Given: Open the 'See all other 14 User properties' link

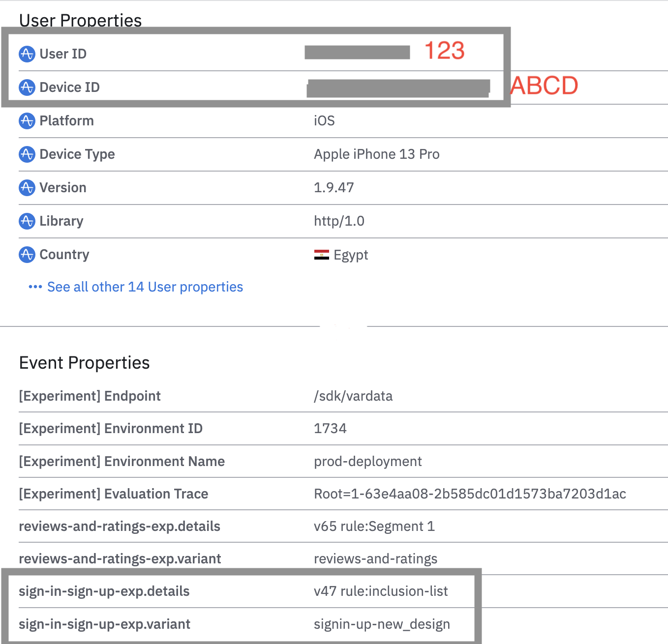Looking at the screenshot, I should (145, 287).
